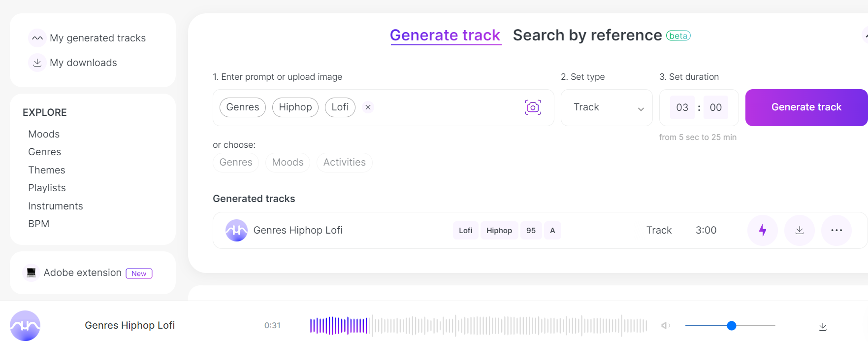Edit the seconds duration field 00
The width and height of the screenshot is (868, 342).
click(716, 107)
